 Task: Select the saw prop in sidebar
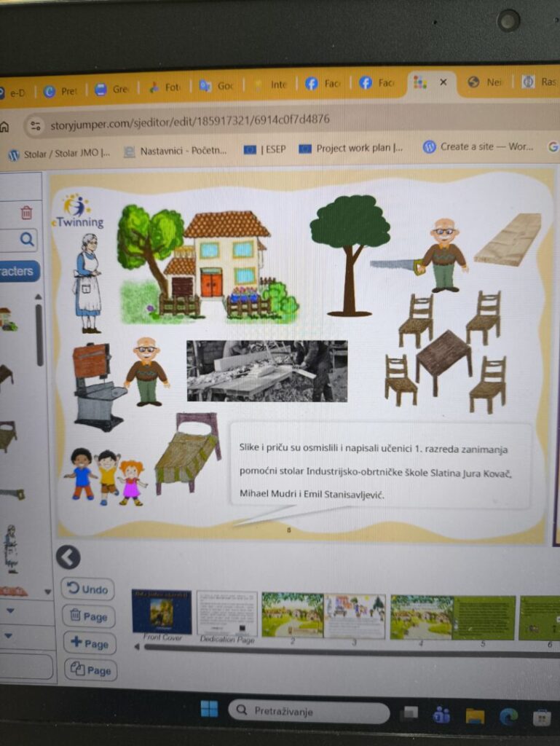tap(10, 494)
